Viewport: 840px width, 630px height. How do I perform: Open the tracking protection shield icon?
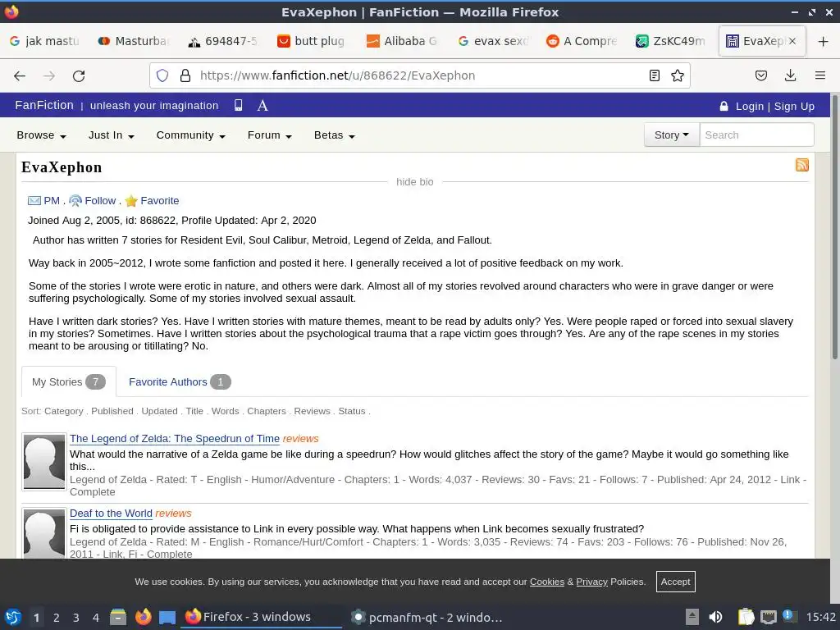coord(162,75)
